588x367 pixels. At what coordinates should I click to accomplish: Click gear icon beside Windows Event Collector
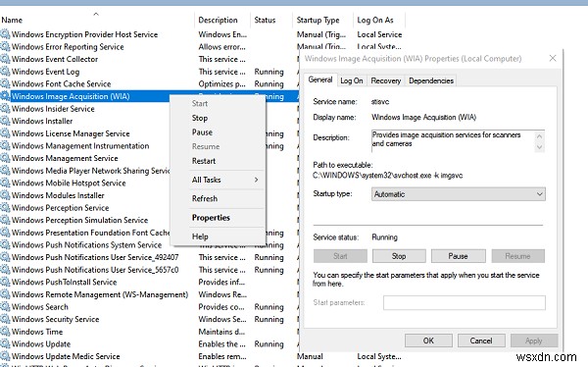pyautogui.click(x=5, y=59)
